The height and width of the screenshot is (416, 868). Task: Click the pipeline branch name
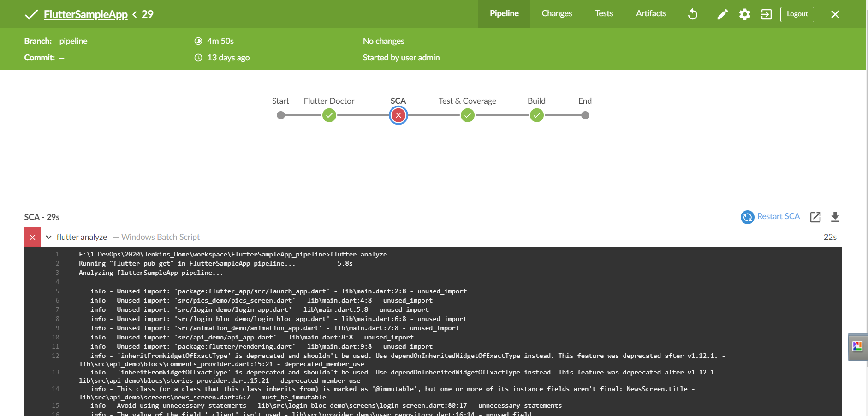coord(73,41)
